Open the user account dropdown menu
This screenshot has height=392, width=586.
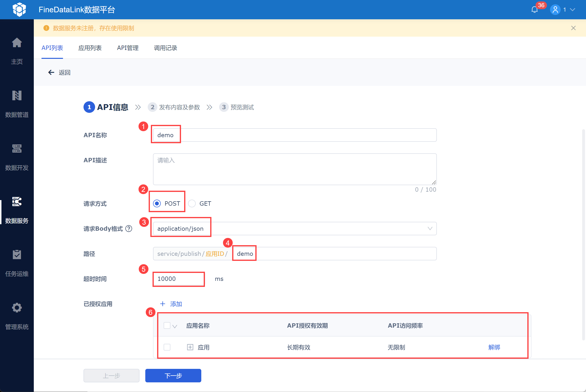[x=572, y=10]
